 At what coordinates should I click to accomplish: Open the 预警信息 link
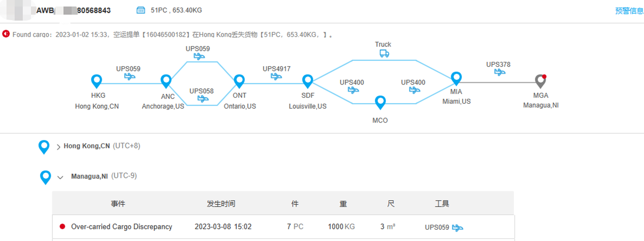(x=629, y=11)
